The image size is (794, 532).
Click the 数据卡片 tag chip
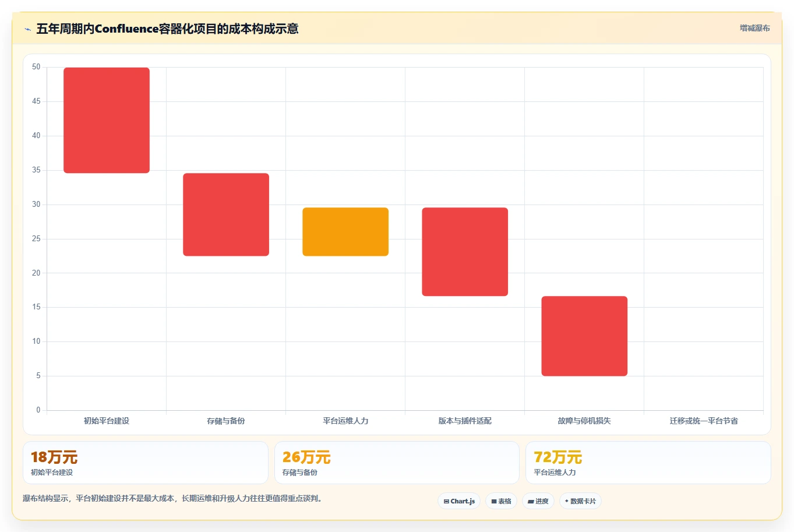click(580, 501)
